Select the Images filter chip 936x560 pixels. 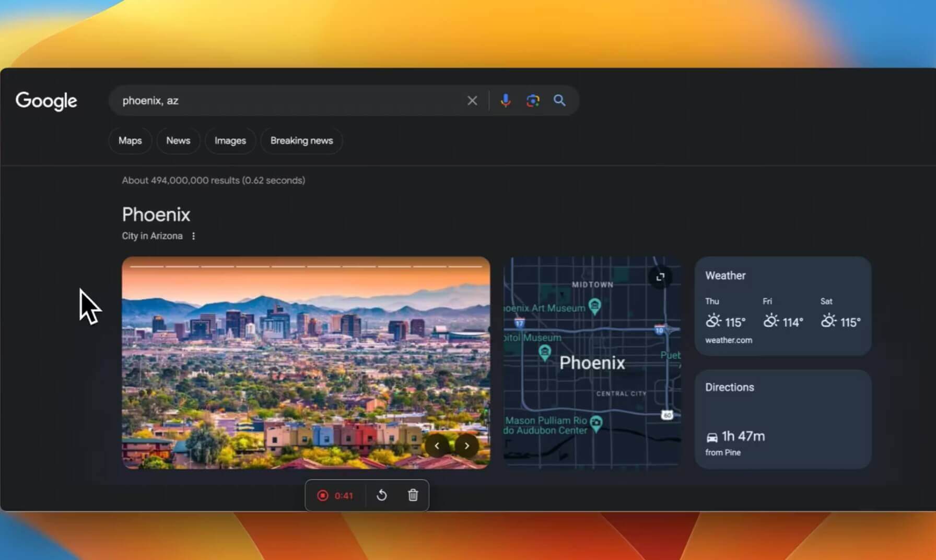click(x=230, y=141)
